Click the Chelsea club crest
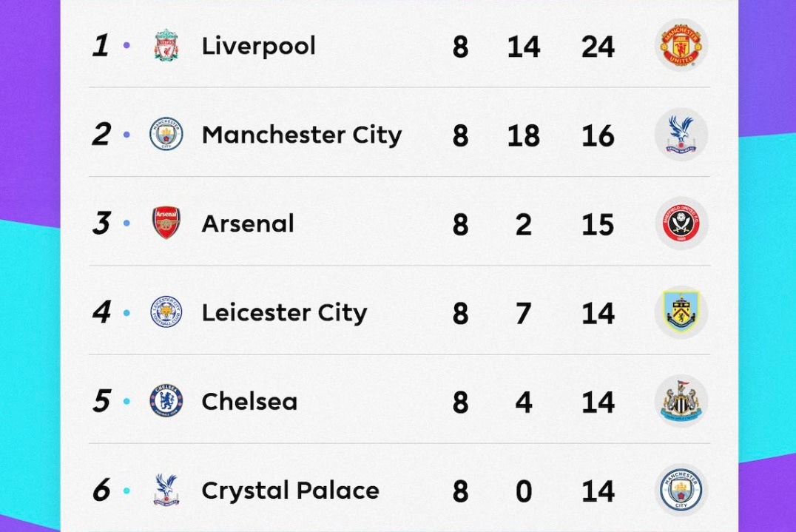The image size is (796, 532). (x=166, y=401)
